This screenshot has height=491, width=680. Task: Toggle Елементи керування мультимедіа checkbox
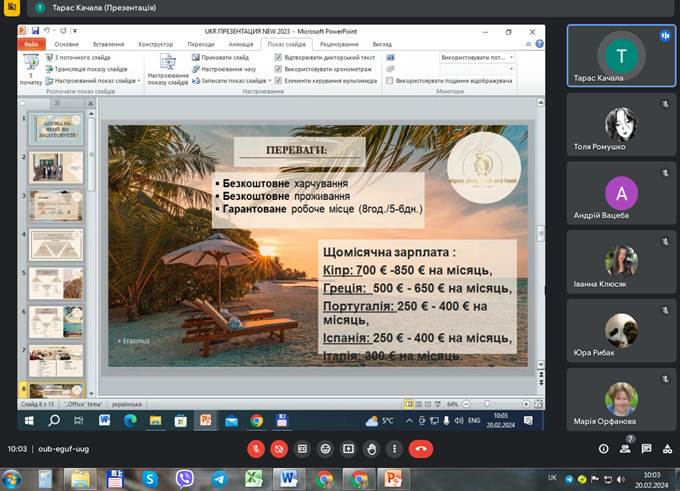coord(278,81)
